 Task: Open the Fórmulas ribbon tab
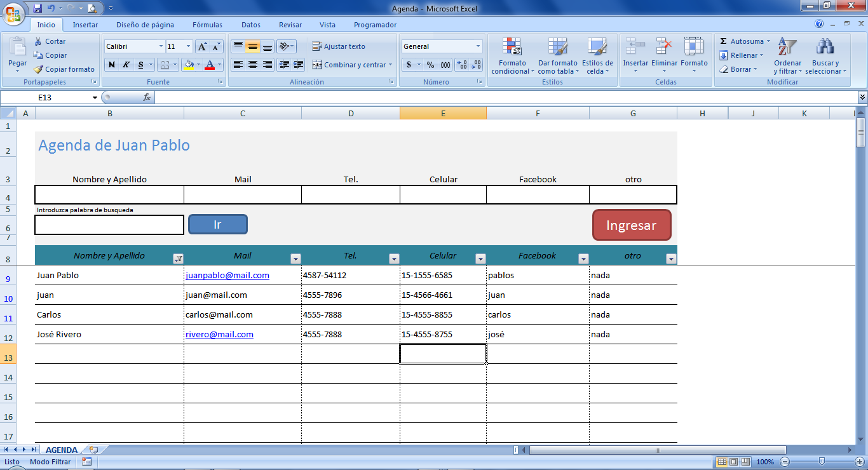(x=207, y=25)
